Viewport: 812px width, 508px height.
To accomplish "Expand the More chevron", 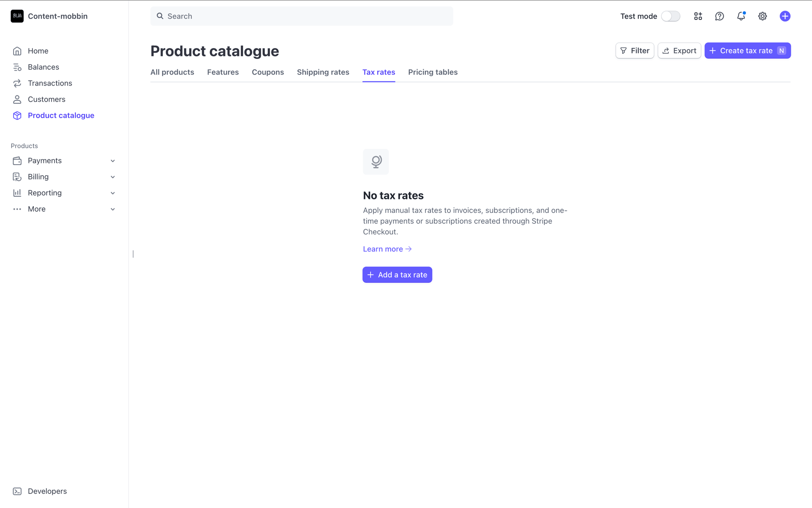I will [x=112, y=209].
